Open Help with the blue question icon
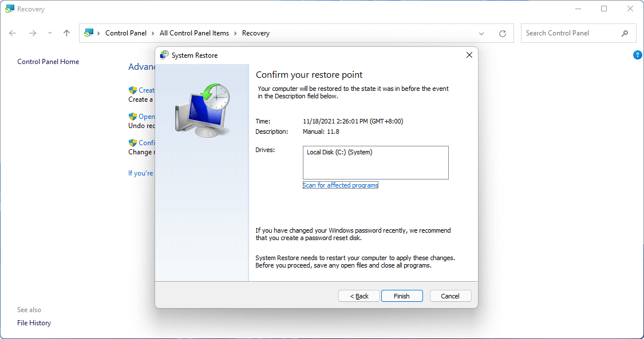644x339 pixels. [x=638, y=55]
